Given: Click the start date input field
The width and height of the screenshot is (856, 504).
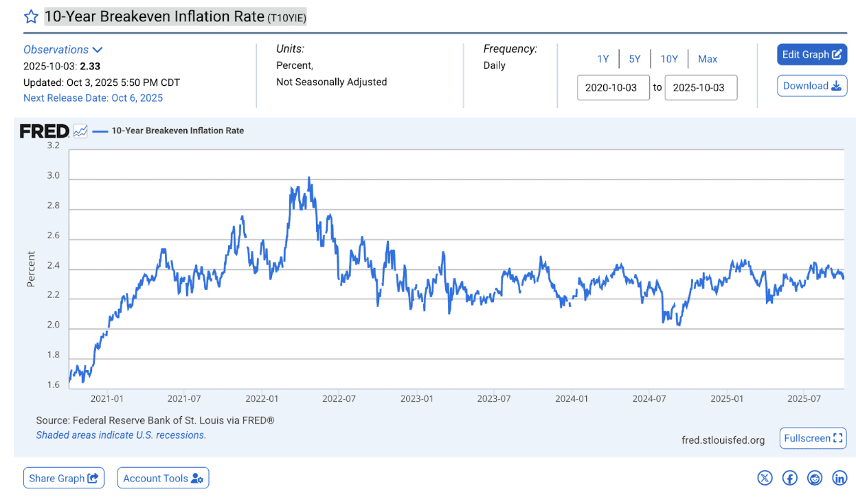Looking at the screenshot, I should tap(613, 87).
